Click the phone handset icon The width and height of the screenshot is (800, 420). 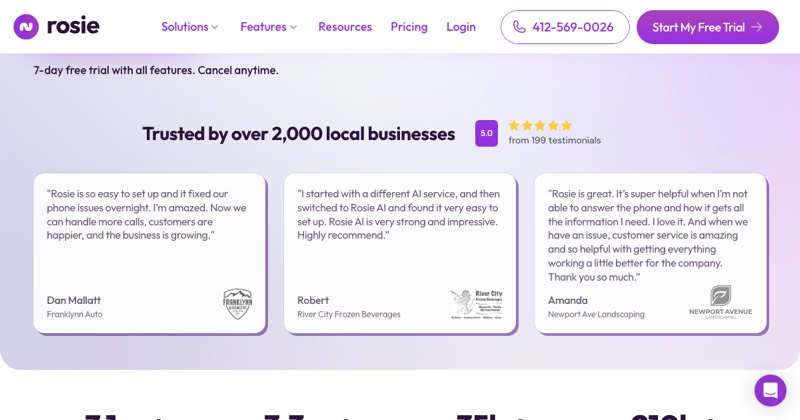pyautogui.click(x=519, y=27)
